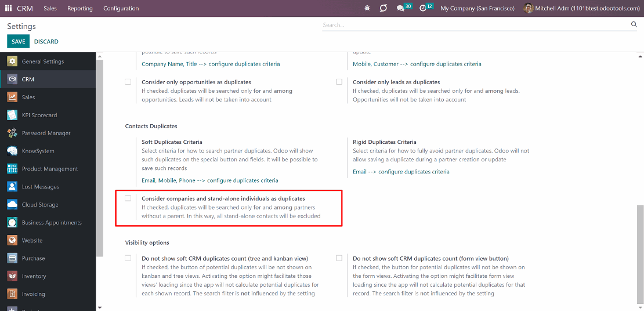Screen dimensions: 644x311
Task: Click the Visibility options section heading
Action: click(147, 243)
